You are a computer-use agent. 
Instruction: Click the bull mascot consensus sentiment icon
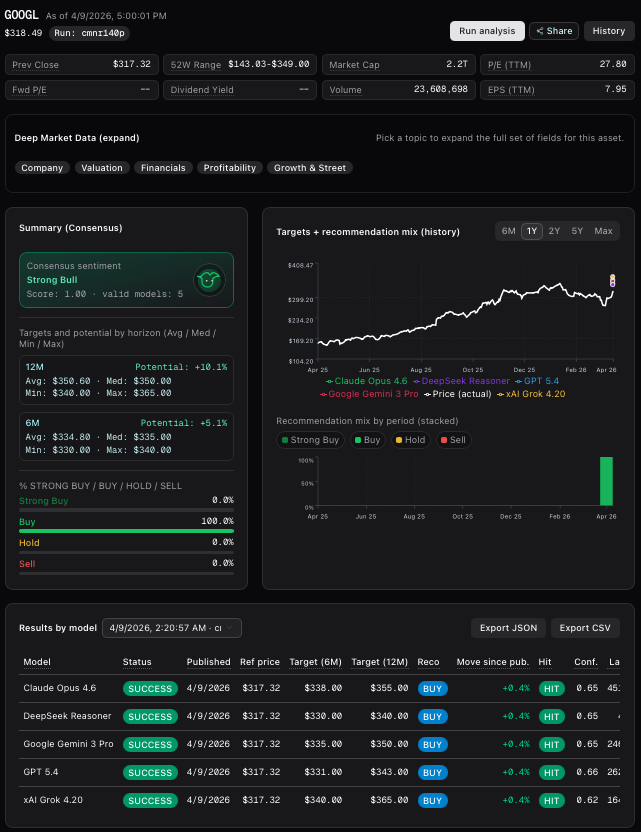click(209, 280)
